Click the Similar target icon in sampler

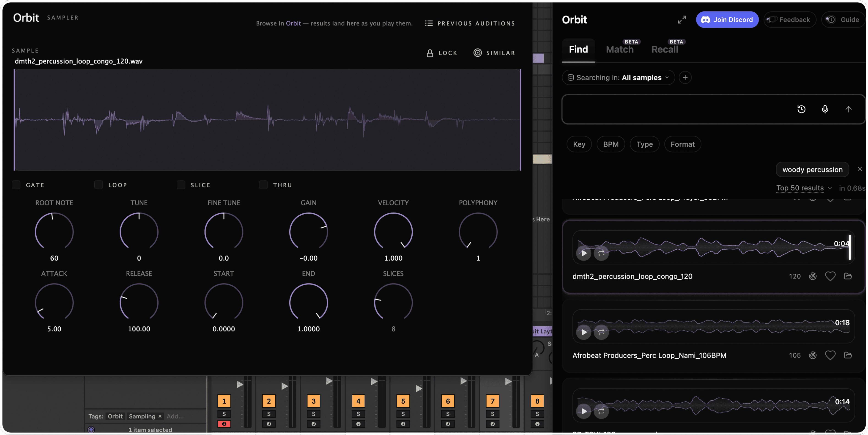pos(477,53)
